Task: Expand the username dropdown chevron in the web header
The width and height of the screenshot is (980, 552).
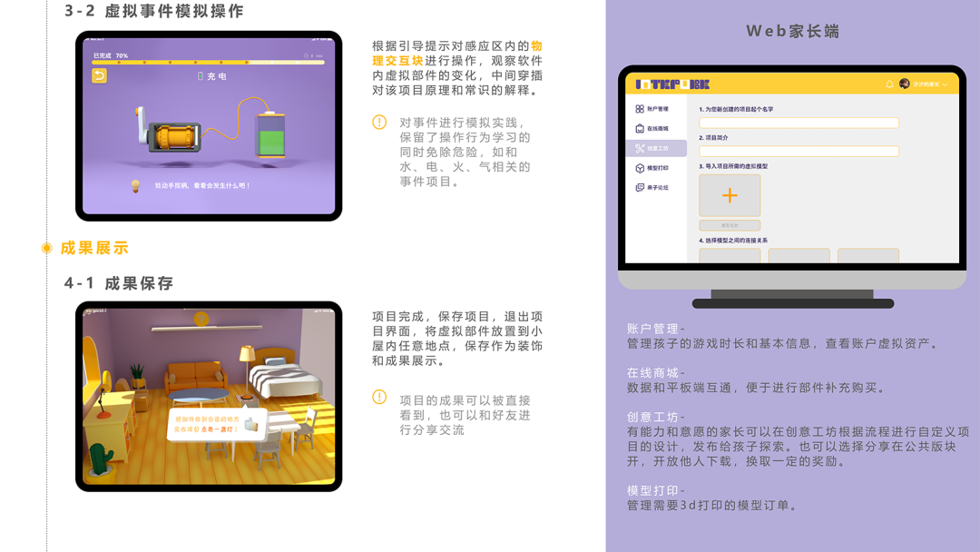Action: (x=945, y=84)
